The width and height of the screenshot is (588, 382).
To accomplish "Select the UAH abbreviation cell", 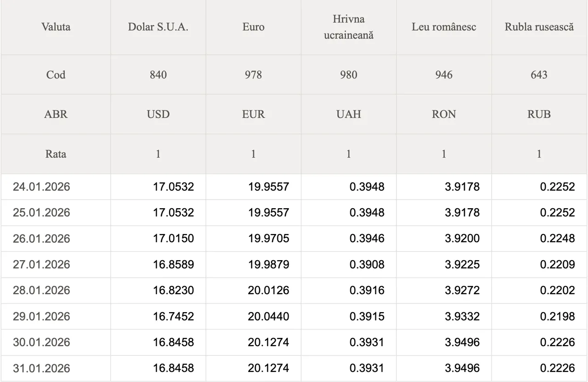I will point(349,114).
